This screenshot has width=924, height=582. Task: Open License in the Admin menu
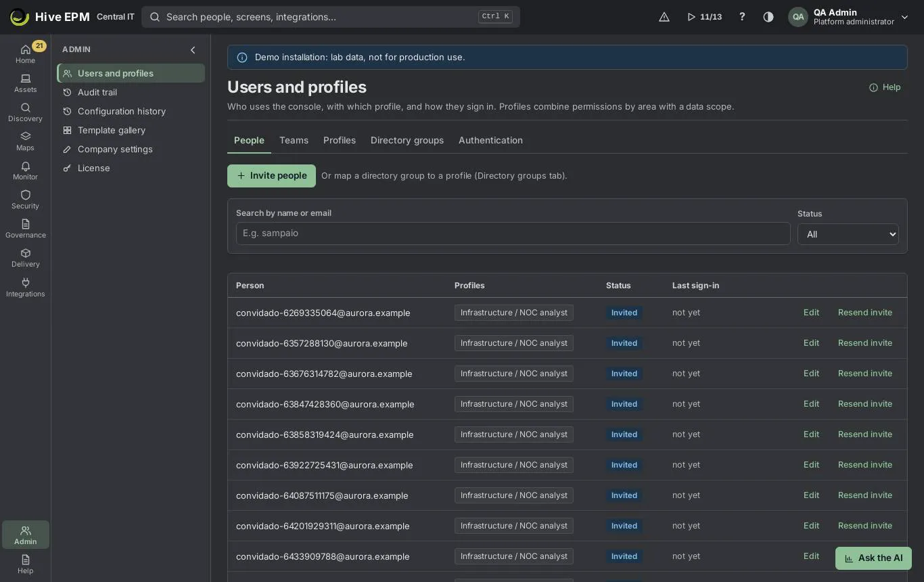click(131, 168)
